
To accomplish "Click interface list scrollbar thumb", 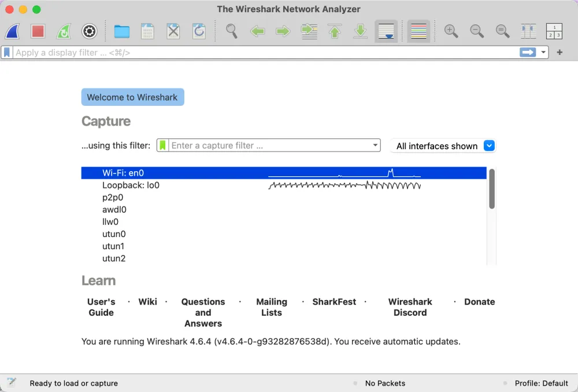I will [492, 189].
